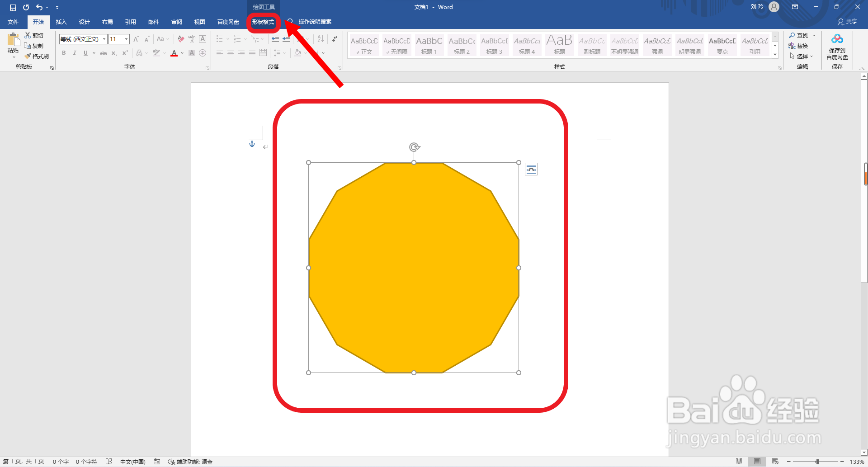Click the 共享 Share button
The width and height of the screenshot is (868, 467).
(x=847, y=22)
